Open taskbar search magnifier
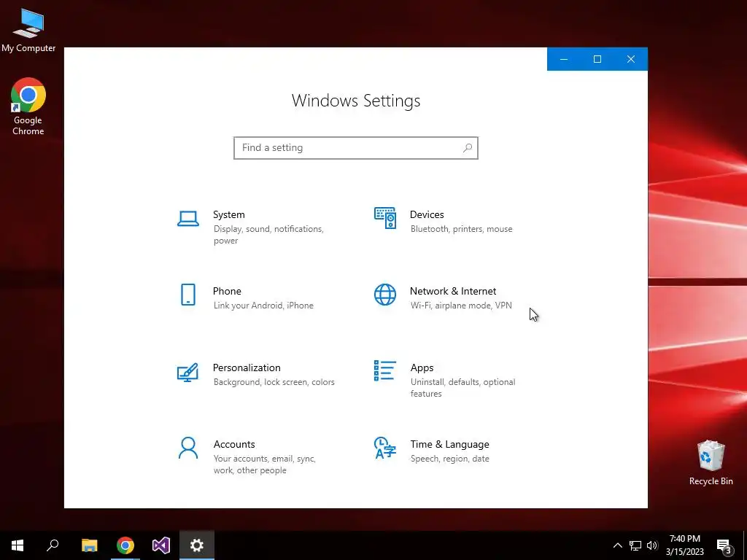 click(x=53, y=545)
